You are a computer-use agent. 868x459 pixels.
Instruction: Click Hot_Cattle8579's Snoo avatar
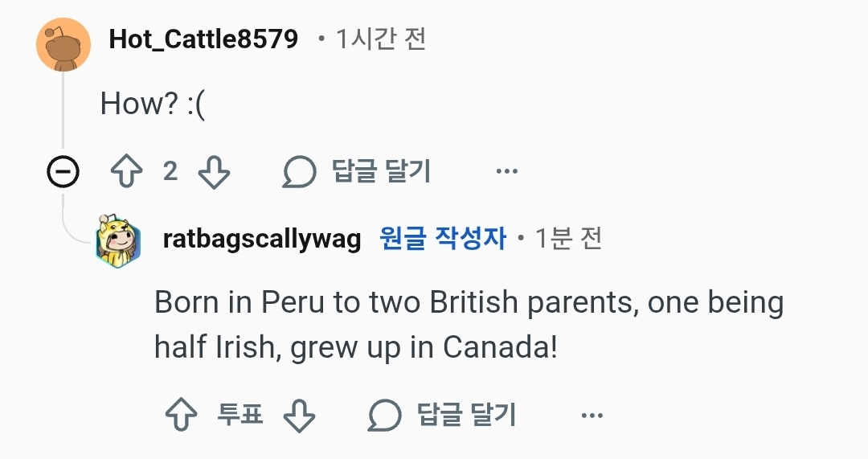[x=63, y=43]
